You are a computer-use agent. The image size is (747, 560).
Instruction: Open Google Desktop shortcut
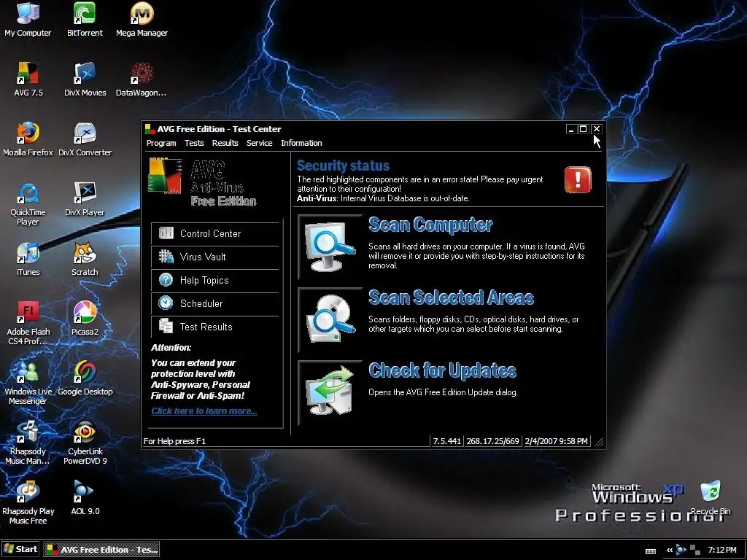point(85,378)
